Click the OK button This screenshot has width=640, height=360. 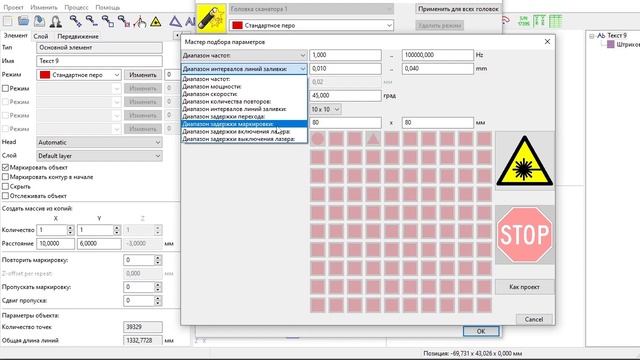click(x=481, y=331)
